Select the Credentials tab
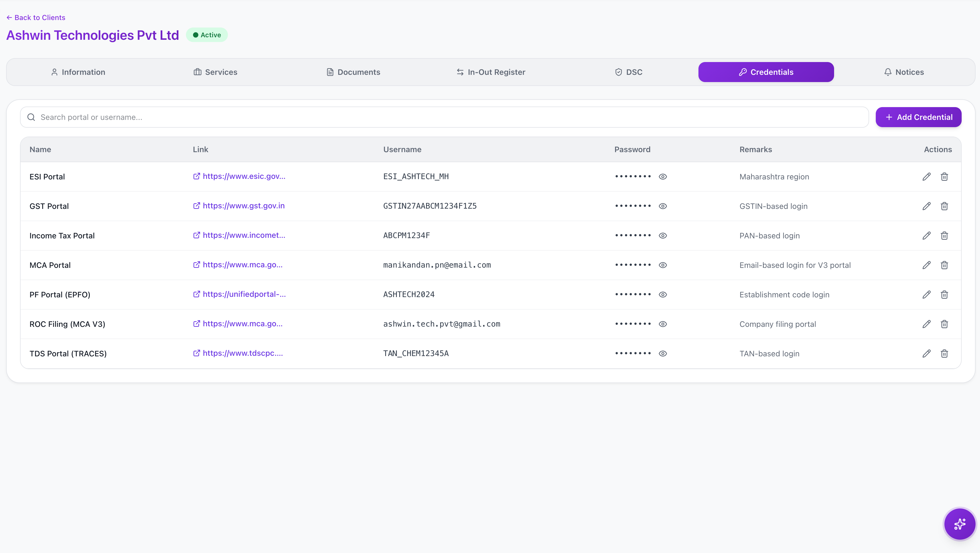The image size is (980, 553). coord(766,72)
